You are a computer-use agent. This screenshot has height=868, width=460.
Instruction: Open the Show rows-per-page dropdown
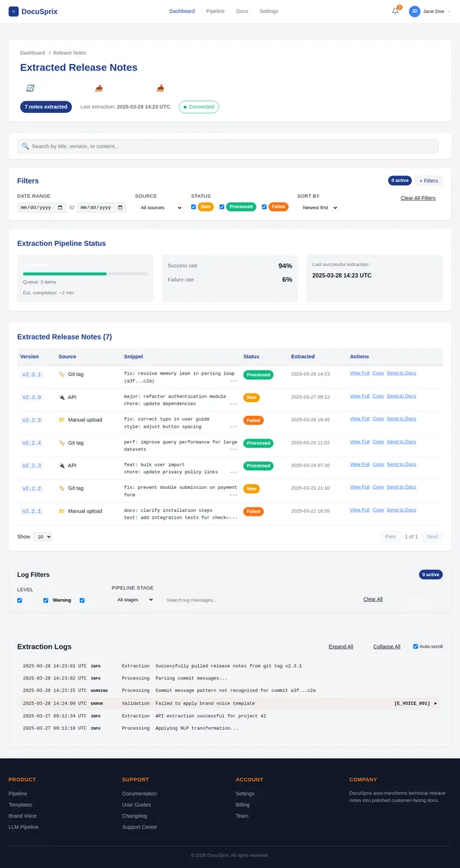tap(43, 536)
